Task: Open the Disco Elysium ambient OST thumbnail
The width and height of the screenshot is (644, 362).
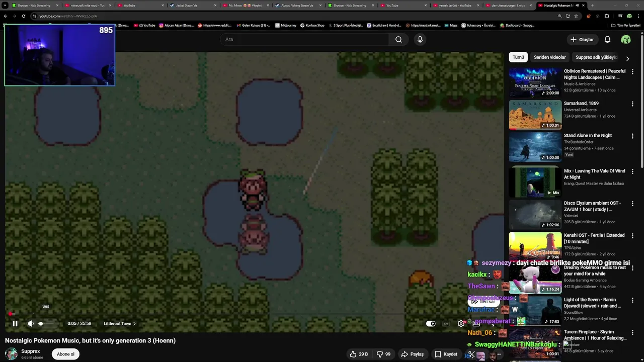Action: coord(535,214)
